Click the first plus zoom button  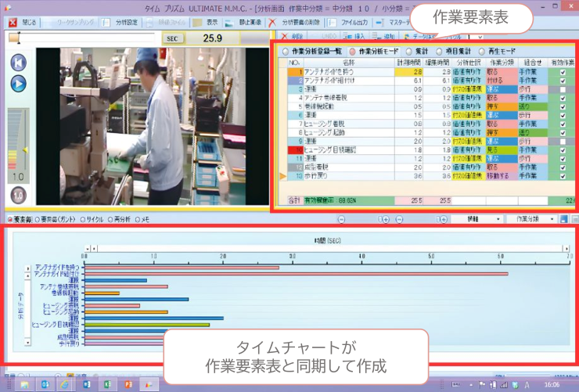tap(385, 220)
